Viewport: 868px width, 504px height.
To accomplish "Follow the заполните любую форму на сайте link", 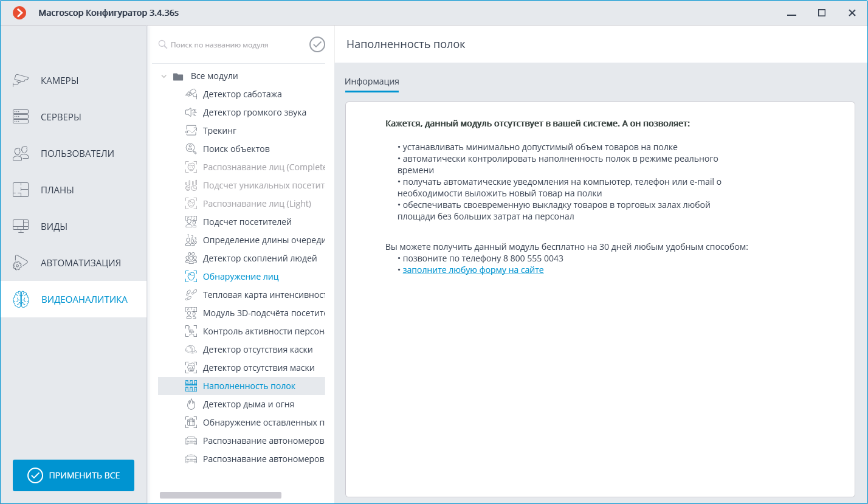I will pyautogui.click(x=473, y=270).
